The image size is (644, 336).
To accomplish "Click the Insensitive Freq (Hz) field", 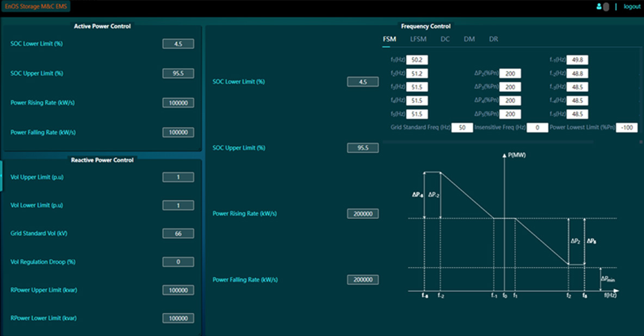I will coord(537,128).
